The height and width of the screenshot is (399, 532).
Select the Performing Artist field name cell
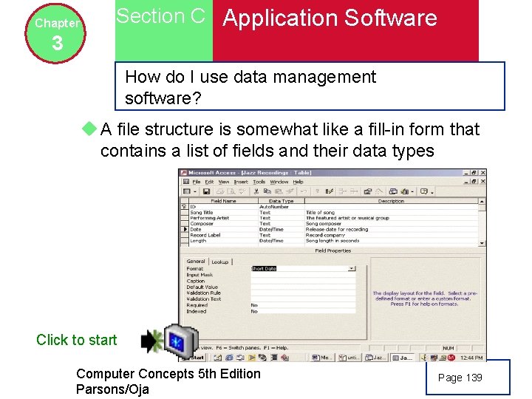[223, 218]
